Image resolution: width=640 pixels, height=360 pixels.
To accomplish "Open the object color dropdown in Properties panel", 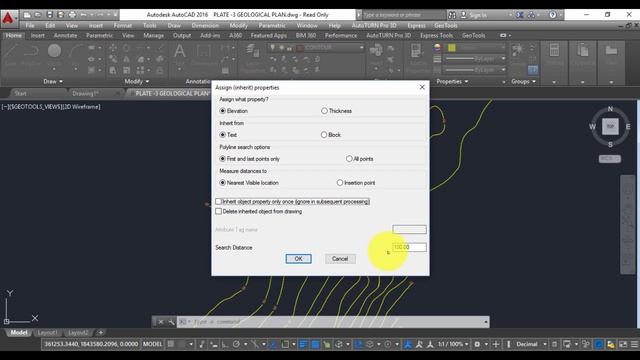I will [x=503, y=48].
